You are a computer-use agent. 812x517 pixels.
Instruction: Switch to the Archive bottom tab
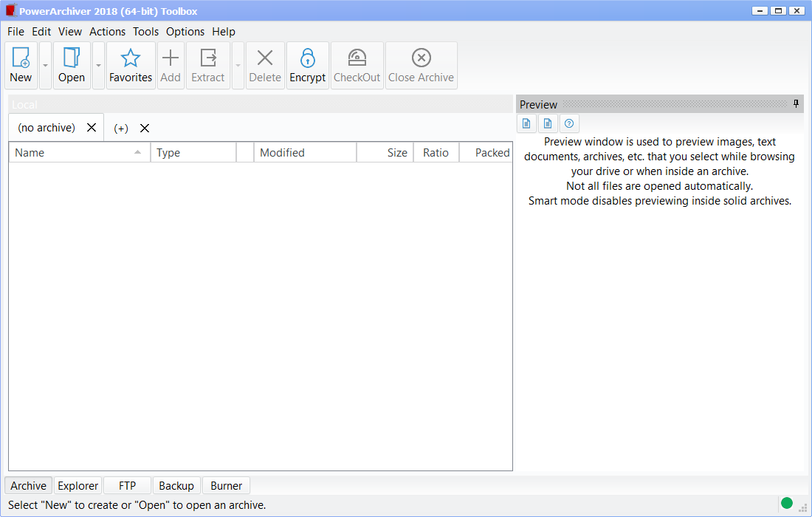[29, 485]
